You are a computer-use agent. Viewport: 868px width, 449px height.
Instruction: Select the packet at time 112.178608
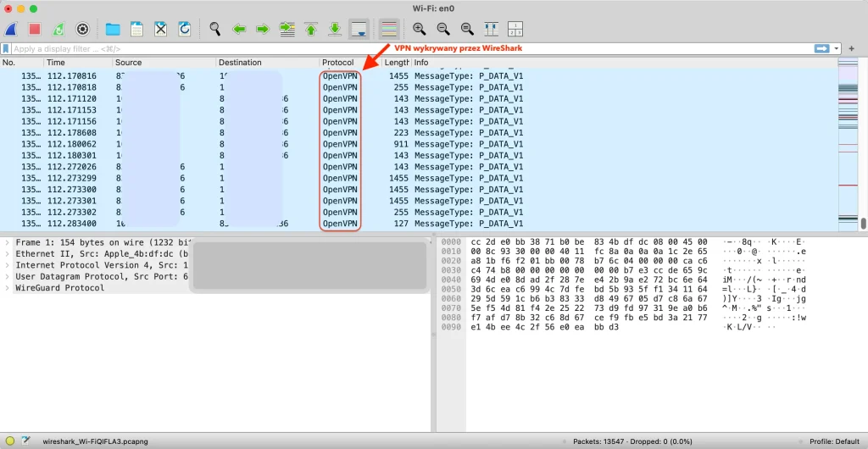[419, 133]
